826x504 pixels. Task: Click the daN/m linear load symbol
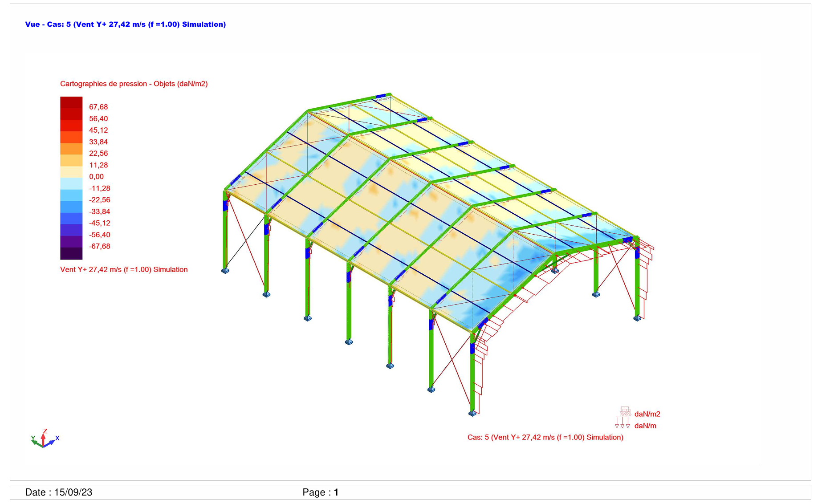click(x=623, y=423)
